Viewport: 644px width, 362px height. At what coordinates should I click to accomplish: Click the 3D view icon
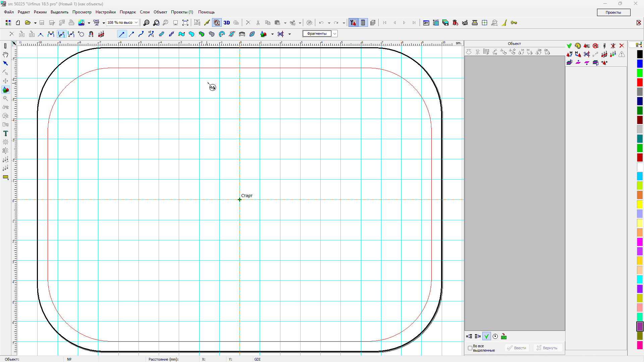227,23
